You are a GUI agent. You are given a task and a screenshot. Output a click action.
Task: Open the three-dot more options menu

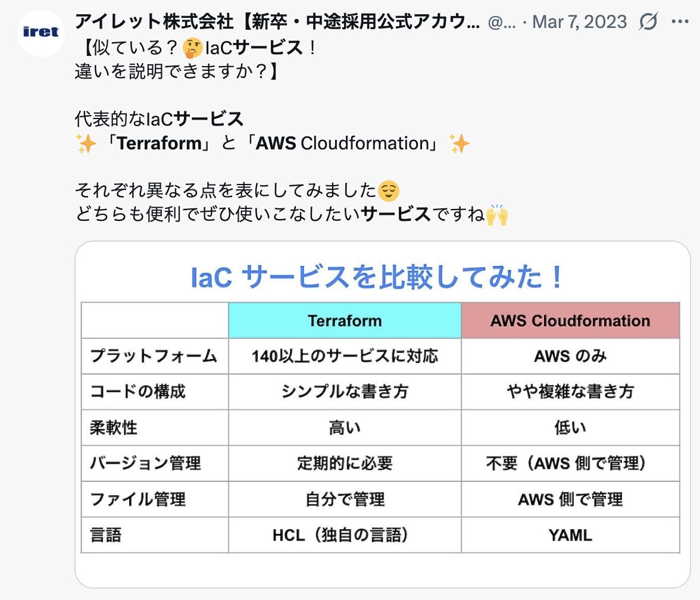(x=680, y=21)
